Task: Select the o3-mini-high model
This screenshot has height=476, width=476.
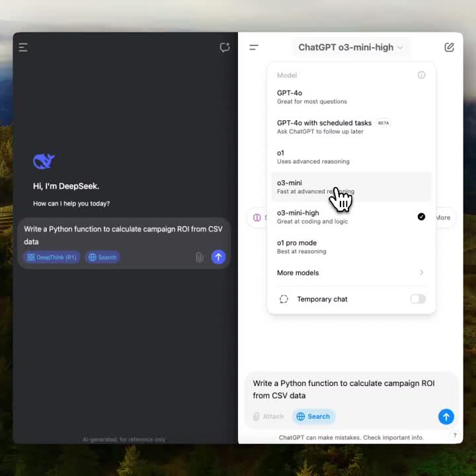Action: point(351,217)
